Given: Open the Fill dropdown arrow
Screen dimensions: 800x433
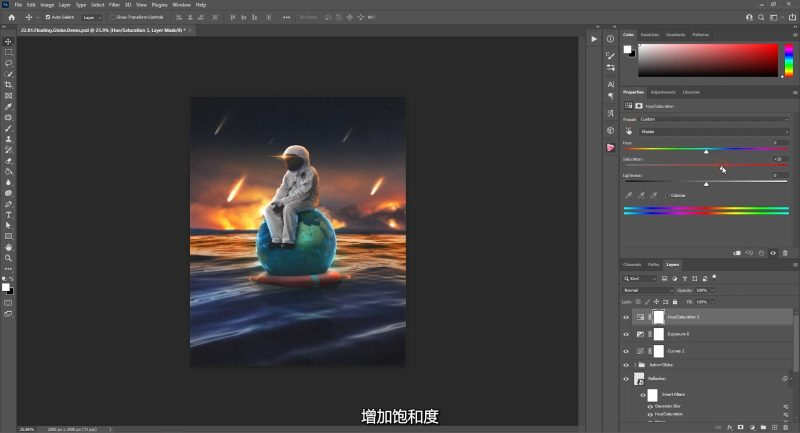Looking at the screenshot, I should coord(713,302).
